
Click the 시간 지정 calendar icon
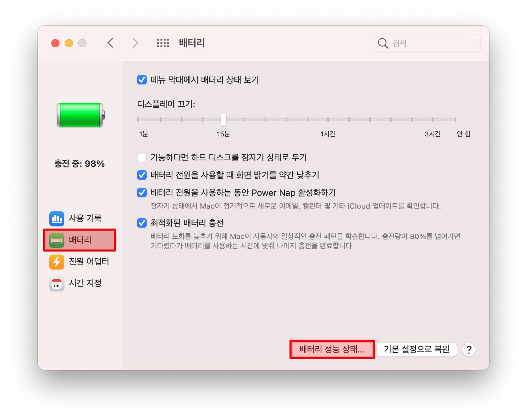(57, 283)
